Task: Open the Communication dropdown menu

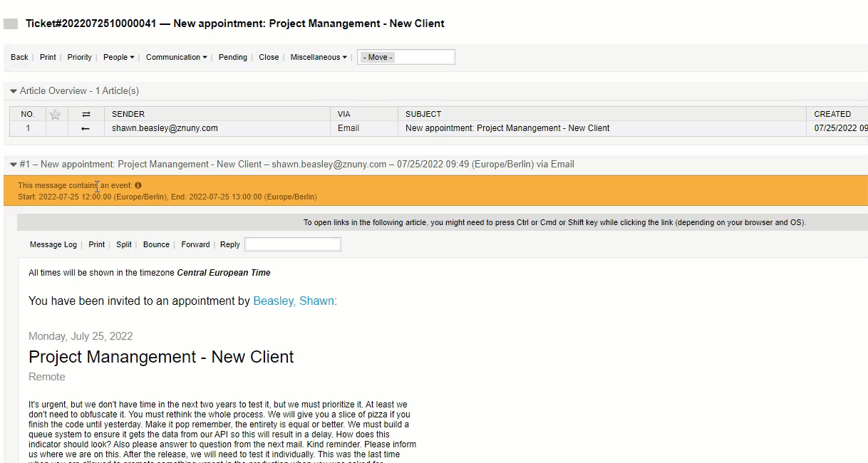Action: pos(176,57)
